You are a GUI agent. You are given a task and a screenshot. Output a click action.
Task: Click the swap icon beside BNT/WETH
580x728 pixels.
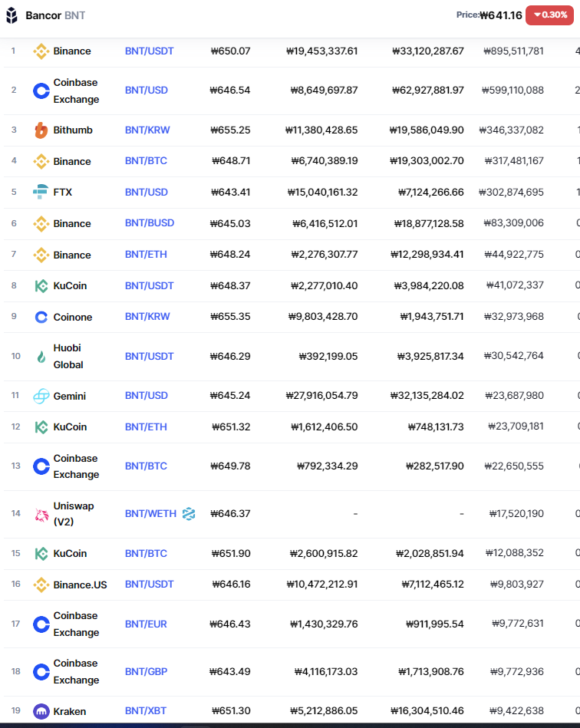click(189, 513)
